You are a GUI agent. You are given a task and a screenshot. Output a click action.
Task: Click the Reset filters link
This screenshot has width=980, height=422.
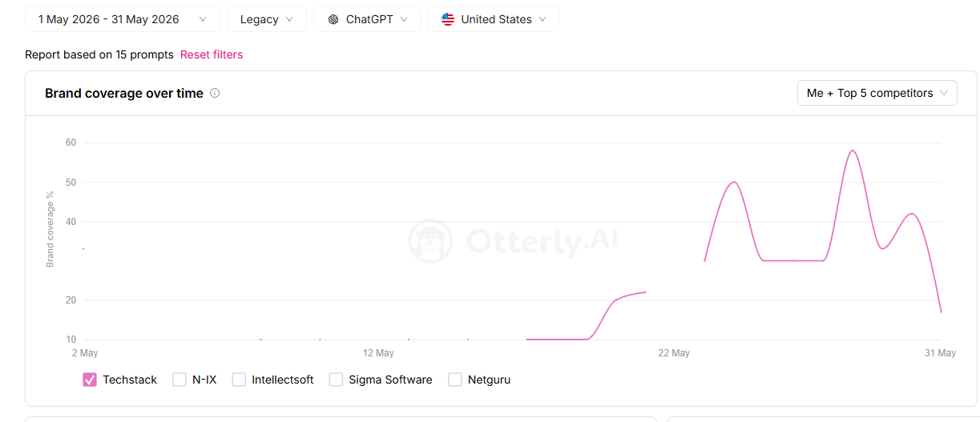click(x=212, y=54)
